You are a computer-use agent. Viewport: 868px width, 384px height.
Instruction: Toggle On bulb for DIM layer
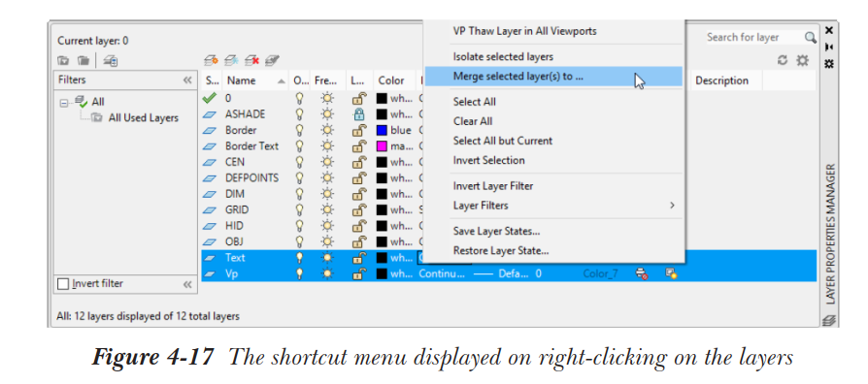[x=299, y=194]
